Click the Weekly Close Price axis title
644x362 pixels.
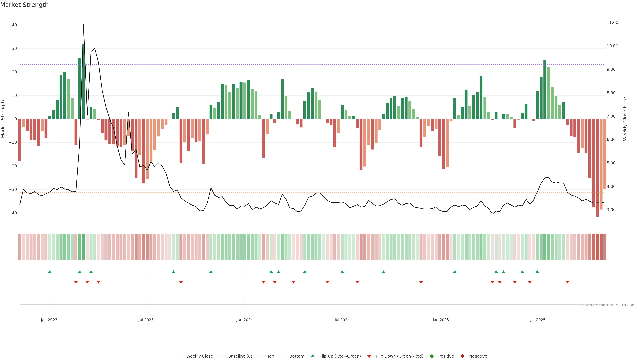point(625,119)
